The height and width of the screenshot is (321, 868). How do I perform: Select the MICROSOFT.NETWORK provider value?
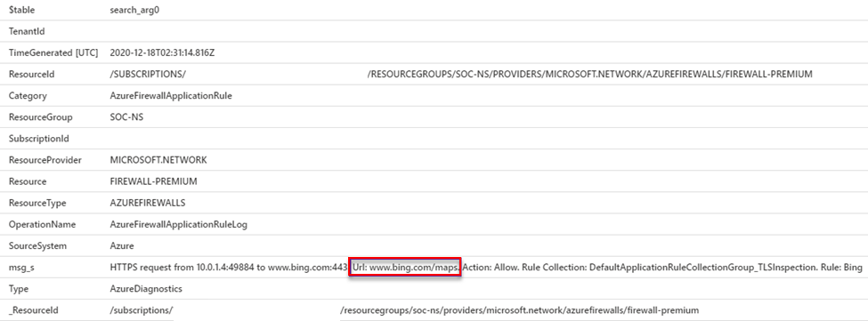click(x=158, y=160)
